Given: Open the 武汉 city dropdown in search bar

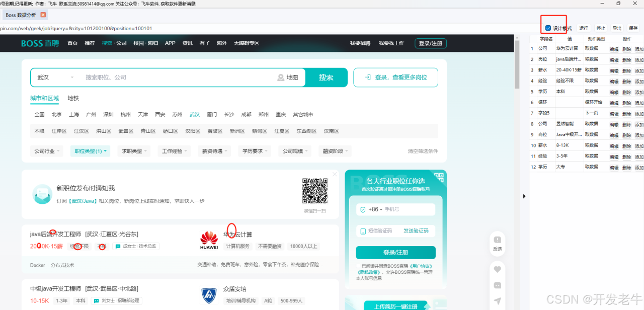Looking at the screenshot, I should point(55,77).
